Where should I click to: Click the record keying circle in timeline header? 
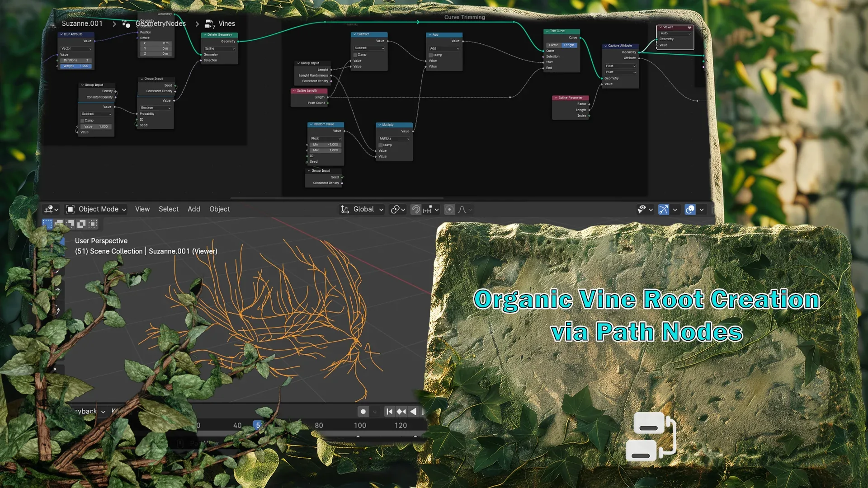364,411
